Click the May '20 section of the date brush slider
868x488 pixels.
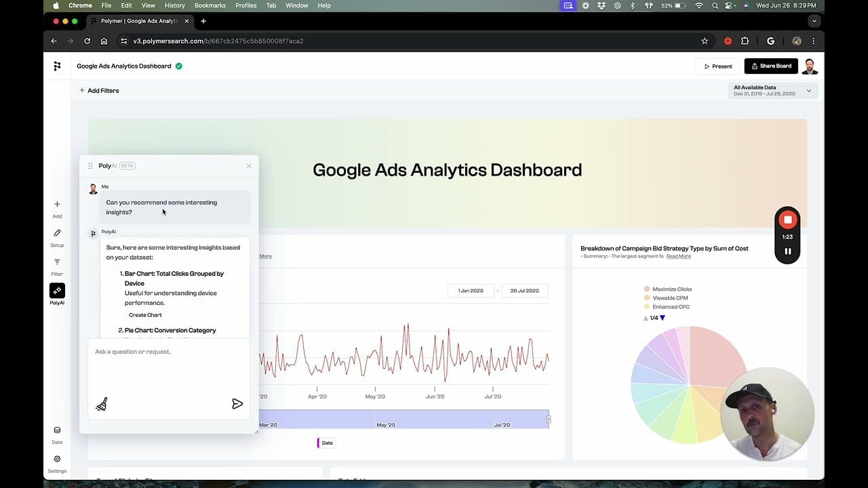click(385, 424)
